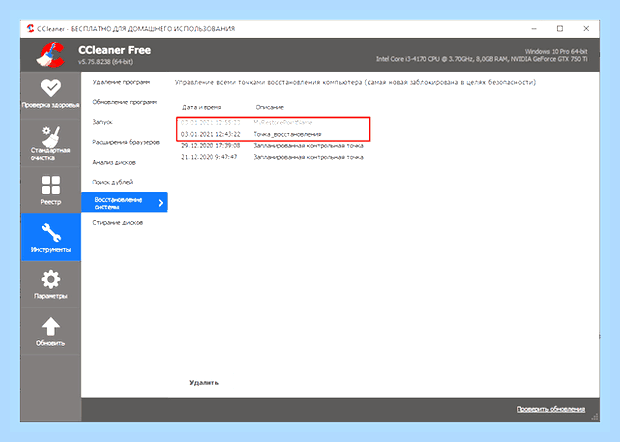
Task: Select restore point dated 21.12.2020 9:47:47
Action: click(272, 157)
